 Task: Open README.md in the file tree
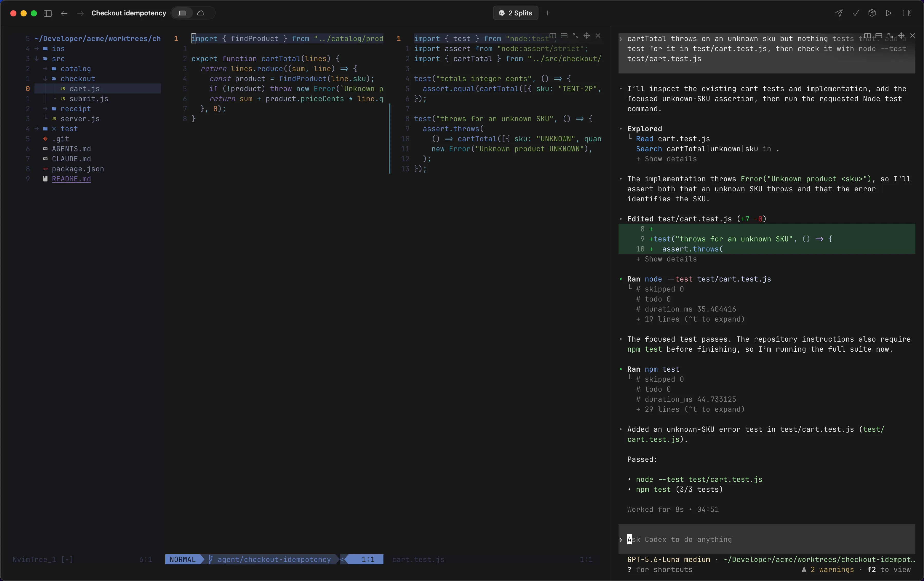point(71,179)
